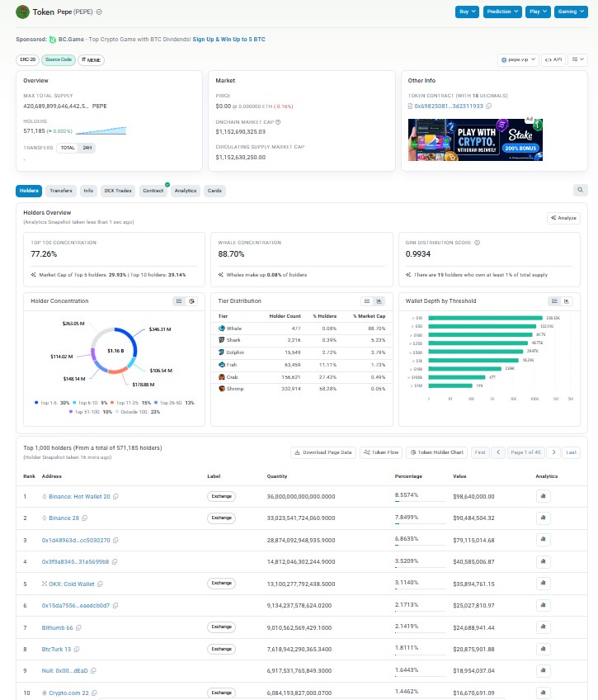
Task: Click Gini distribution score info icon
Action: (x=477, y=243)
